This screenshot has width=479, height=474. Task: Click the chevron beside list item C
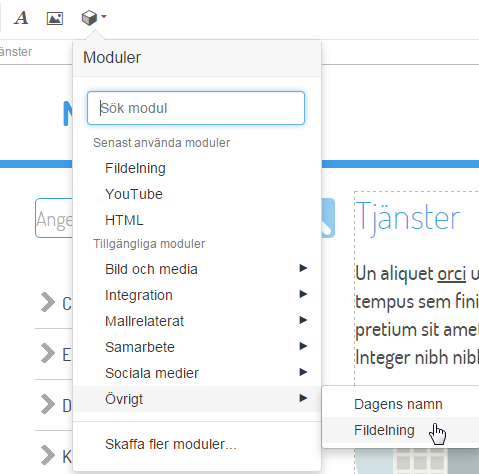point(48,302)
